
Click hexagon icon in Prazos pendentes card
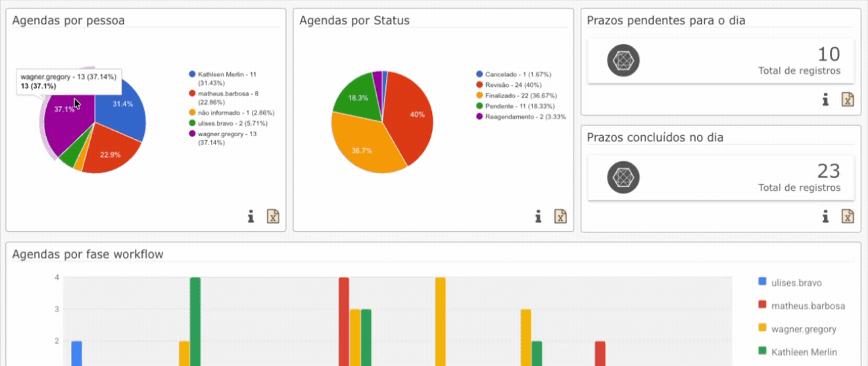(623, 61)
